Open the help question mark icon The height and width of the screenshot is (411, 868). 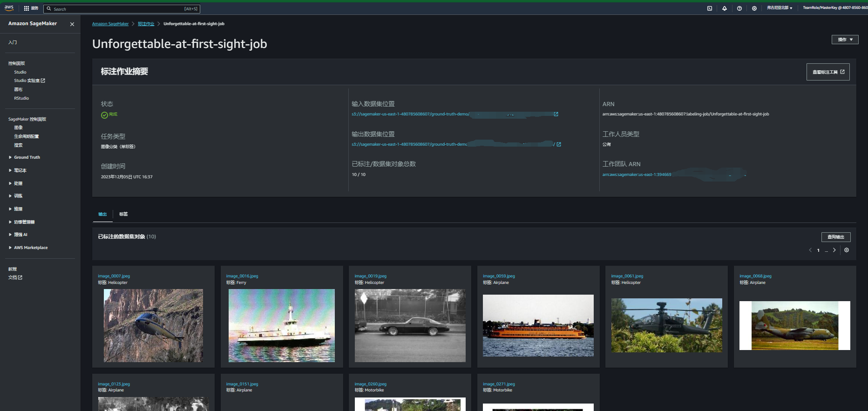[x=739, y=8]
